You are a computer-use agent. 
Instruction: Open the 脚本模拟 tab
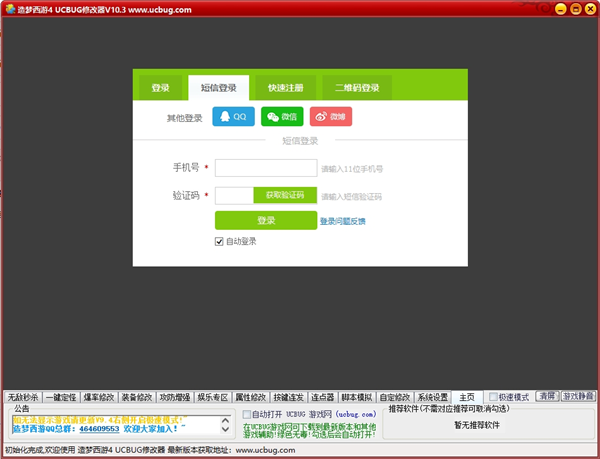coord(357,397)
